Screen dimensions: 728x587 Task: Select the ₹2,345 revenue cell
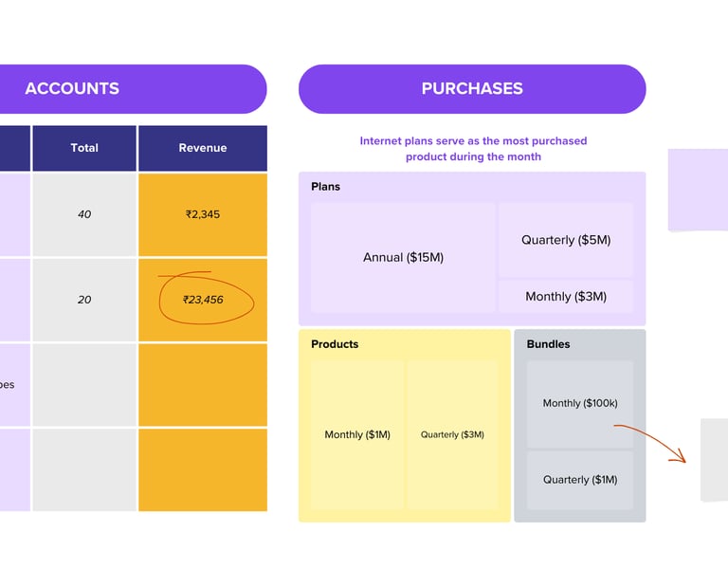(203, 214)
